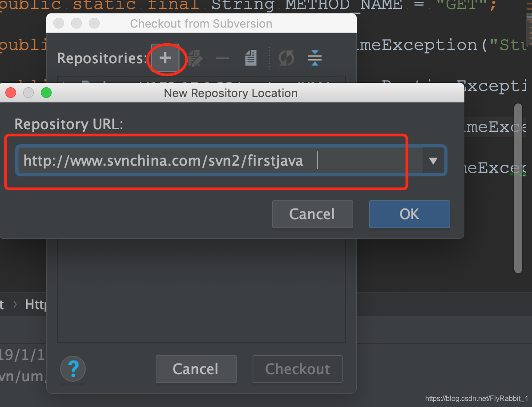Collapse all using the blue arrows icon

(x=315, y=58)
